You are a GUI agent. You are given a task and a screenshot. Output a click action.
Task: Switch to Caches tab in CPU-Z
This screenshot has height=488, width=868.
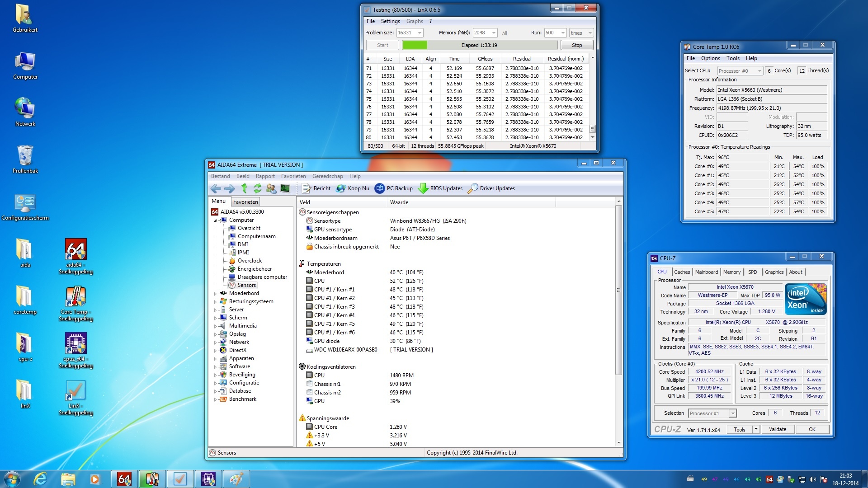click(x=682, y=272)
